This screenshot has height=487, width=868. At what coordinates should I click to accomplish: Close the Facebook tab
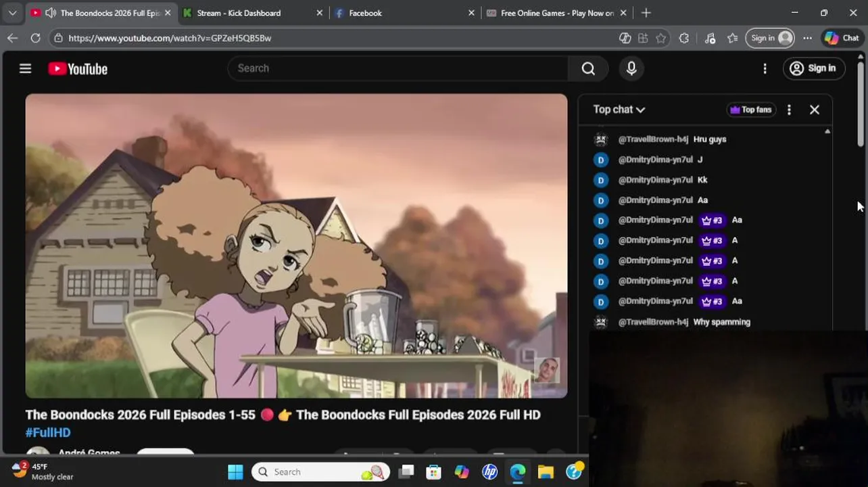(x=471, y=13)
